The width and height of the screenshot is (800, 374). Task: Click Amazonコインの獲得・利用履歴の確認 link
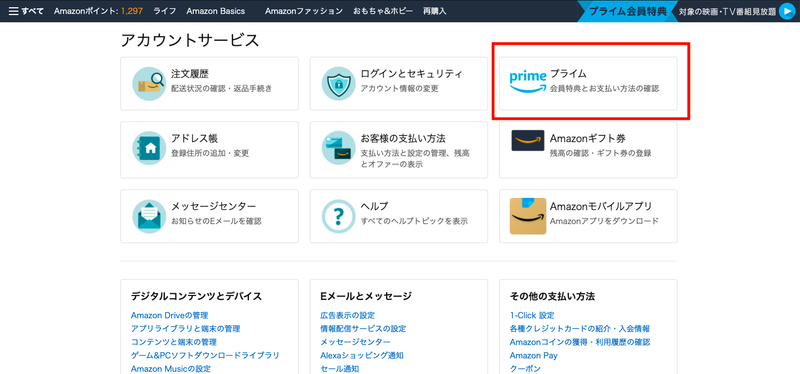(x=580, y=342)
